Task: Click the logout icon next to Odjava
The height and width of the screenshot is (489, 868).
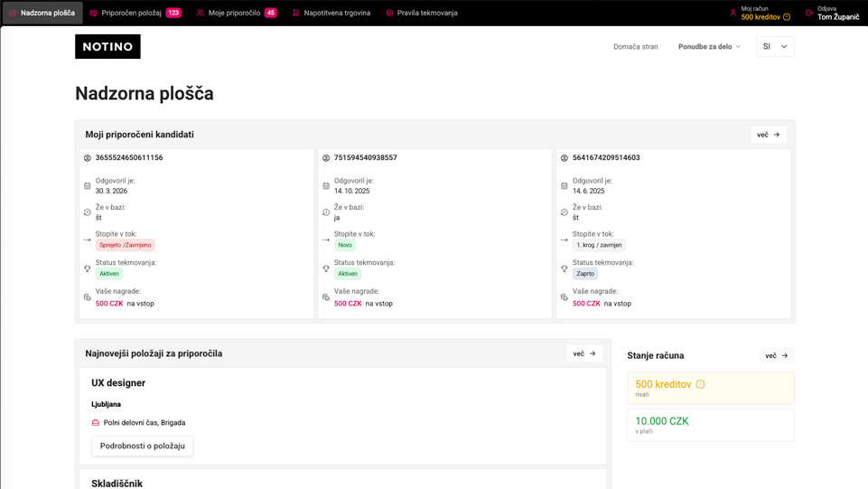Action: click(x=809, y=13)
